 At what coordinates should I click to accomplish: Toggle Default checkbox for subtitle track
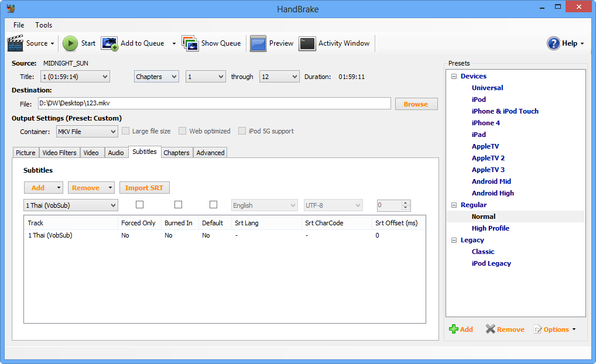214,205
